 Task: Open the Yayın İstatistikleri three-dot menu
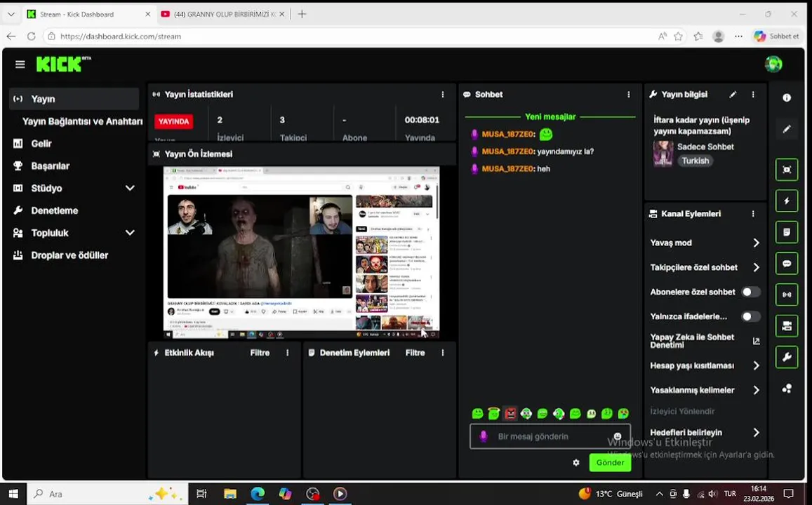tap(442, 94)
